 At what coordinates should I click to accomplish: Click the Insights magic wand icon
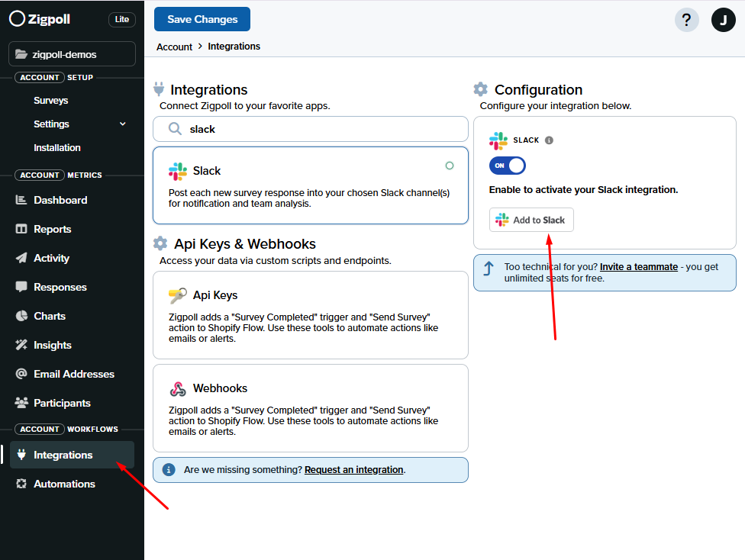21,345
